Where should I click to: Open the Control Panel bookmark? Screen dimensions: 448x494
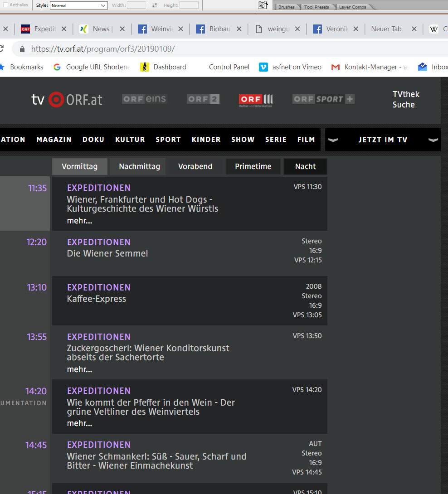point(229,67)
